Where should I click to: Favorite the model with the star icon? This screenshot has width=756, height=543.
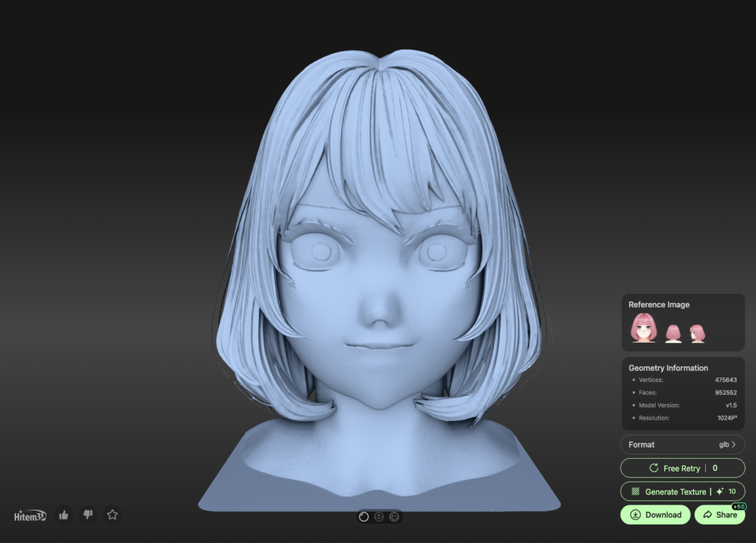click(x=112, y=515)
